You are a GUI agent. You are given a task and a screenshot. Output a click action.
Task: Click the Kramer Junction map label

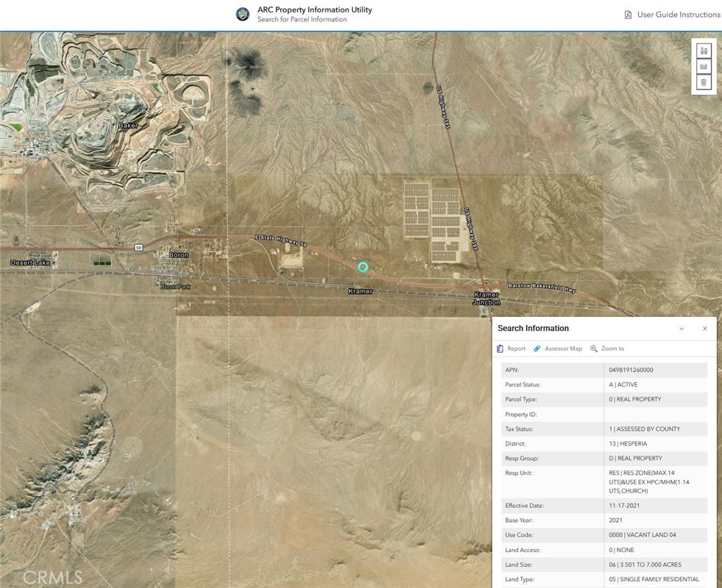[x=486, y=298]
